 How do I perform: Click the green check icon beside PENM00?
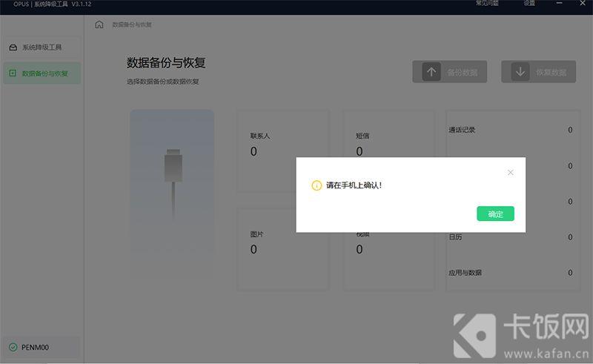[13, 347]
